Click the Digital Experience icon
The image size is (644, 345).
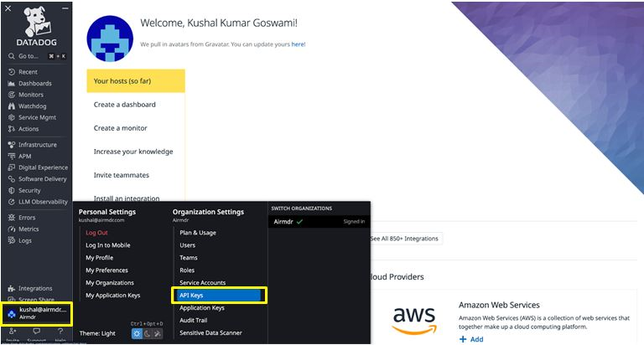click(x=12, y=167)
